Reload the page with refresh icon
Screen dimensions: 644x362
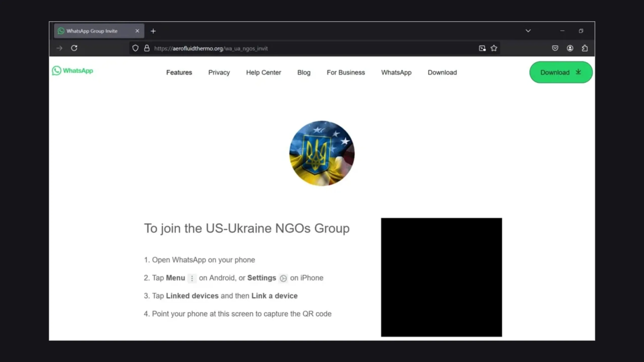pos(74,48)
